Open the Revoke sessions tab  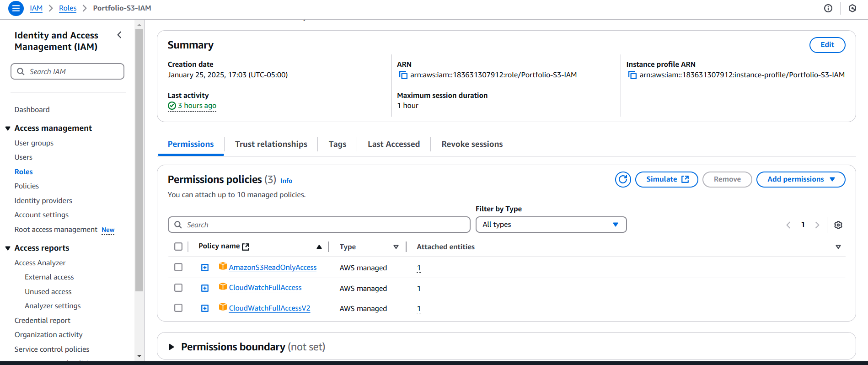[x=472, y=144]
